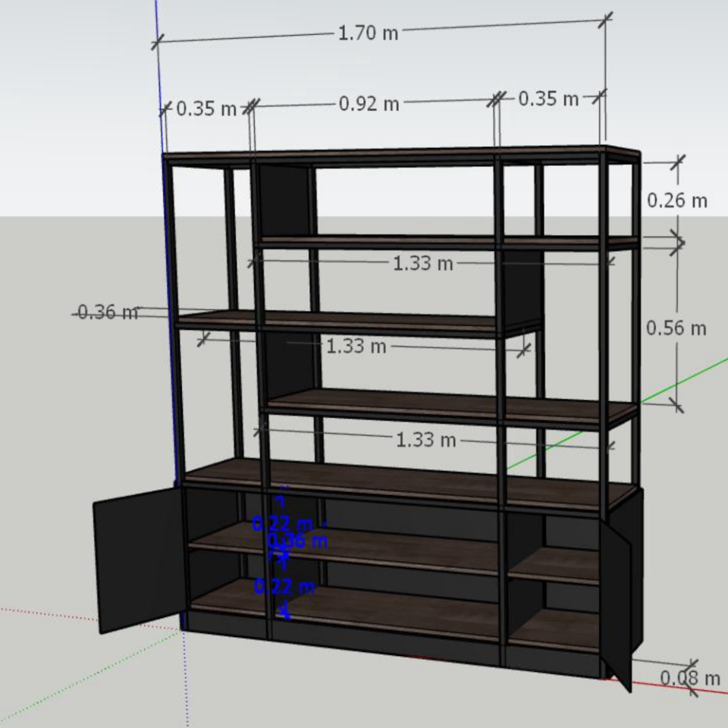Select the blue 0.36 m dimension text

tap(300, 541)
